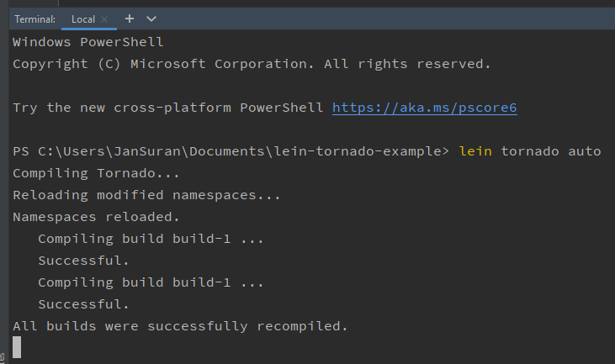The image size is (615, 364).
Task: Click the 'Namespaces reloaded.' output line
Action: click(x=96, y=217)
